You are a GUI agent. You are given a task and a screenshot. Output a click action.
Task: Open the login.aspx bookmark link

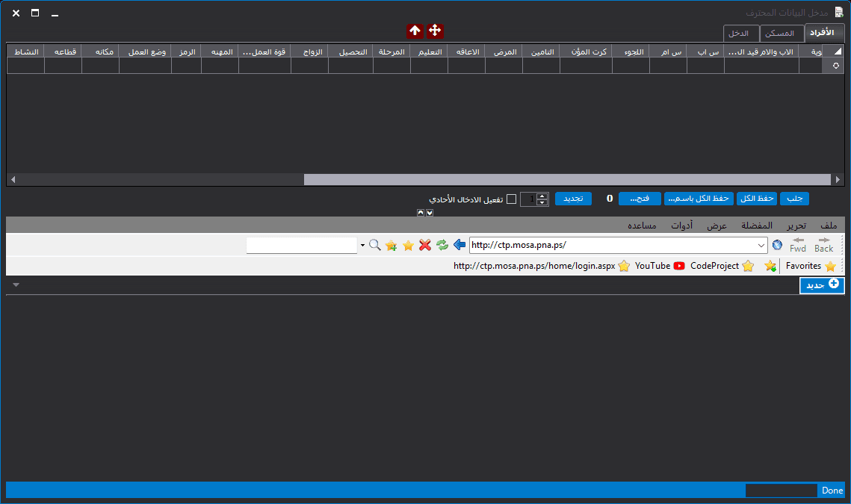(542, 266)
